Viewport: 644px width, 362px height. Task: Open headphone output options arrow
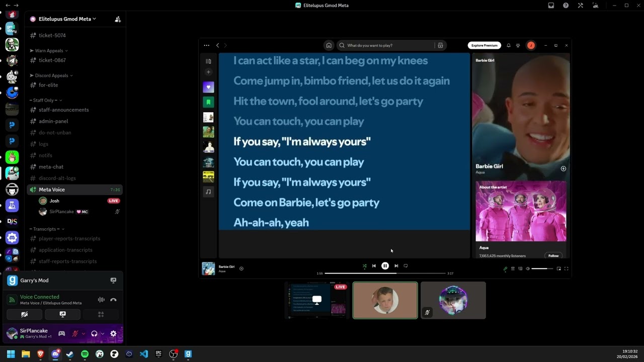click(x=103, y=333)
